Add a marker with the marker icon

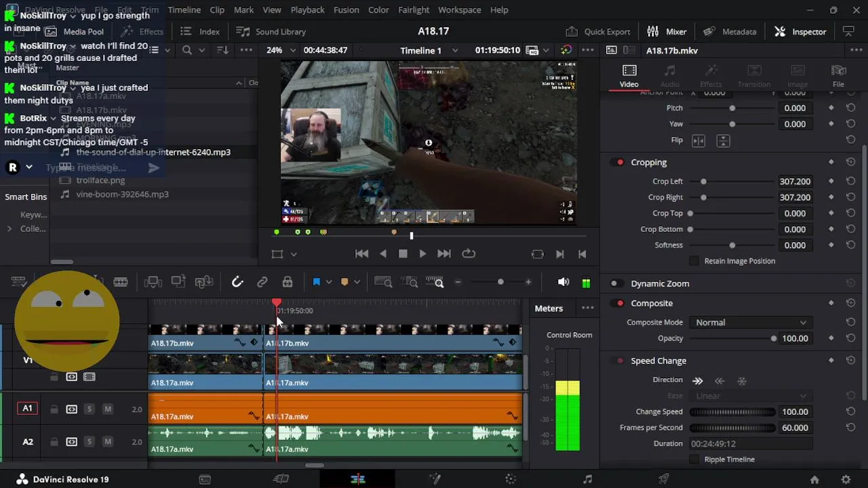344,282
